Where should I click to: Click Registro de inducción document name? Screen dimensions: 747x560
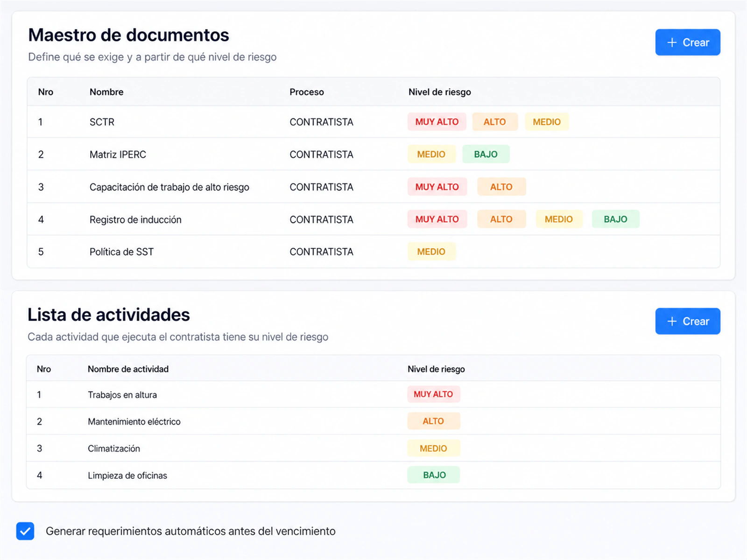click(135, 219)
